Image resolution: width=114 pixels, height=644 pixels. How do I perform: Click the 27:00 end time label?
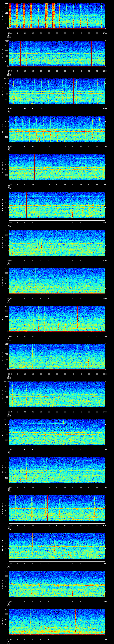click(x=105, y=412)
